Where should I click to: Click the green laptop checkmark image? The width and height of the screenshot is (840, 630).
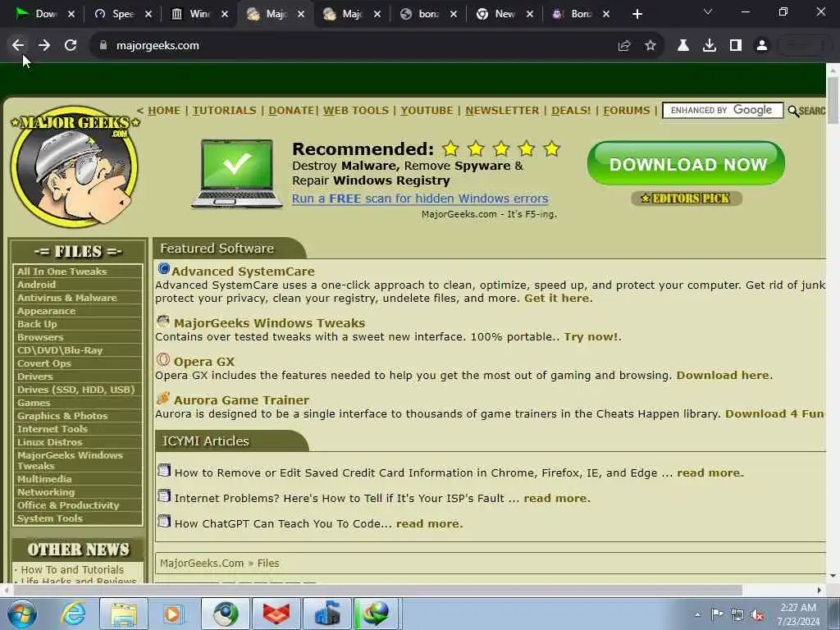coord(236,173)
